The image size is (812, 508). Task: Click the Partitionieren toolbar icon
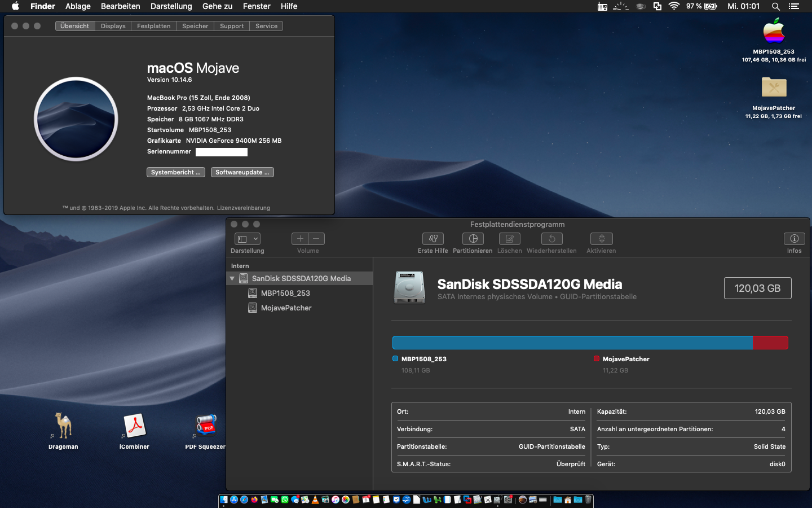pyautogui.click(x=473, y=239)
